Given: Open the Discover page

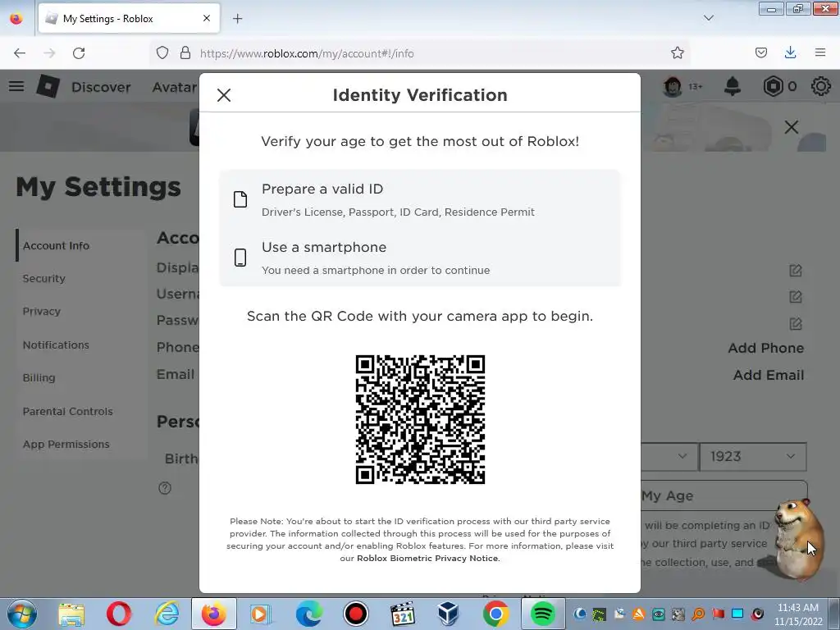Looking at the screenshot, I should click(101, 87).
